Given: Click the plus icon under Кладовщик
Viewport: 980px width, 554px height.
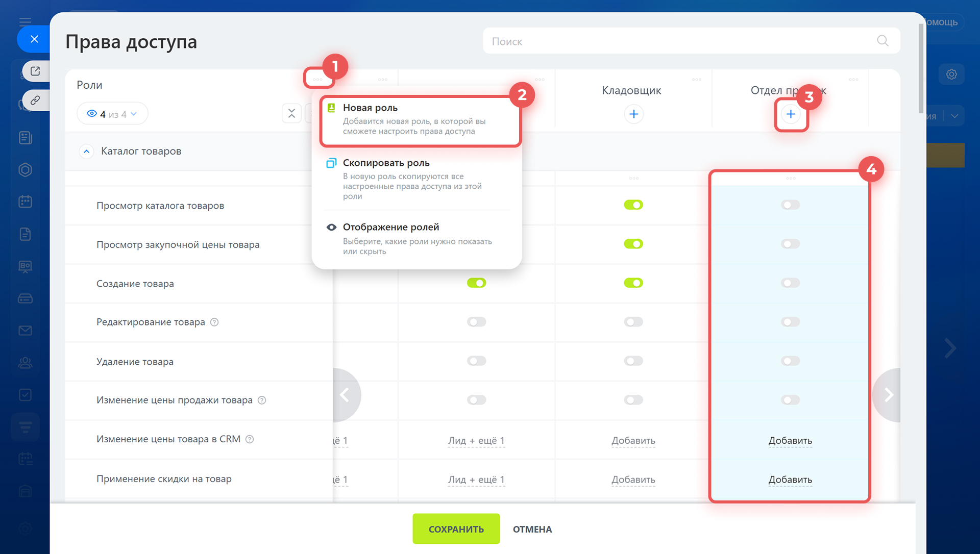Looking at the screenshot, I should [633, 114].
